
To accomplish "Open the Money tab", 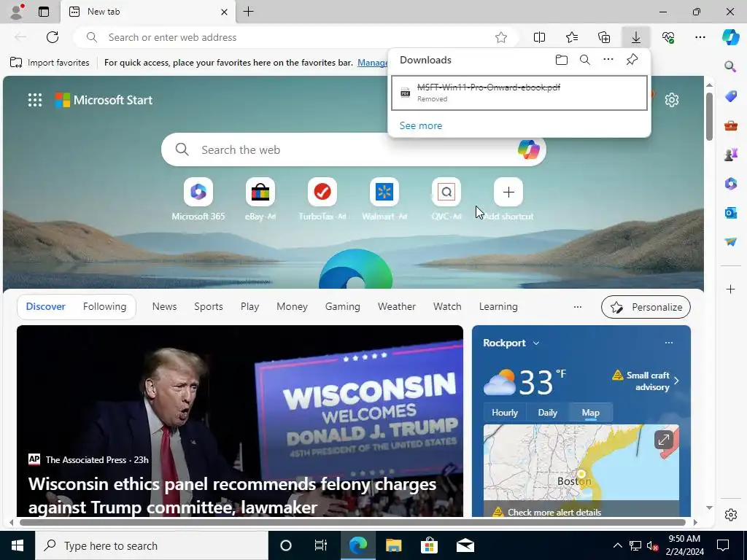I will 292,307.
